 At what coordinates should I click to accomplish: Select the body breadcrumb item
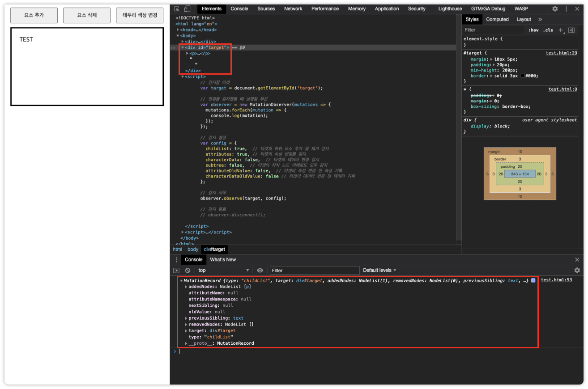[193, 249]
